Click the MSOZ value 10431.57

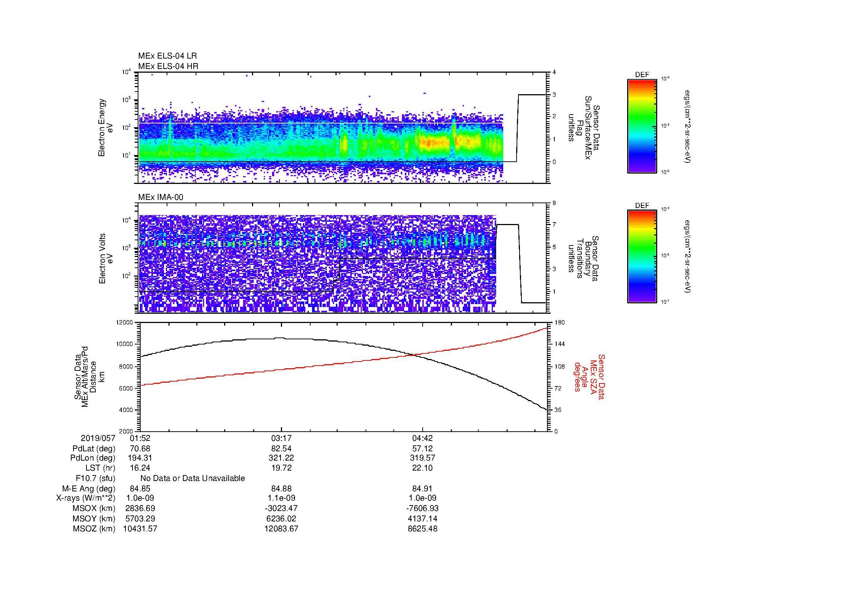pos(140,529)
